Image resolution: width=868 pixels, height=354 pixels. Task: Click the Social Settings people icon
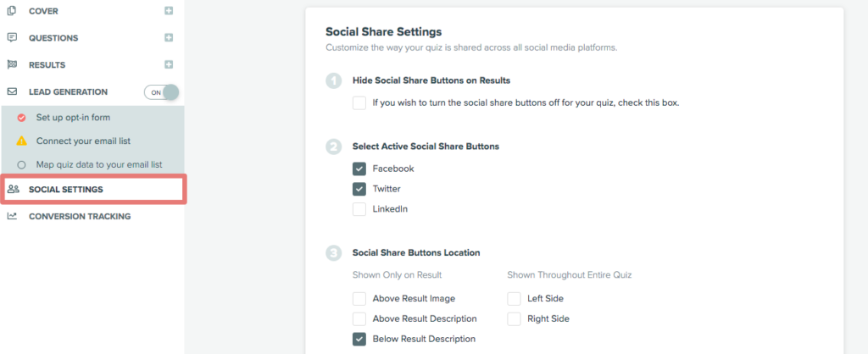[14, 189]
